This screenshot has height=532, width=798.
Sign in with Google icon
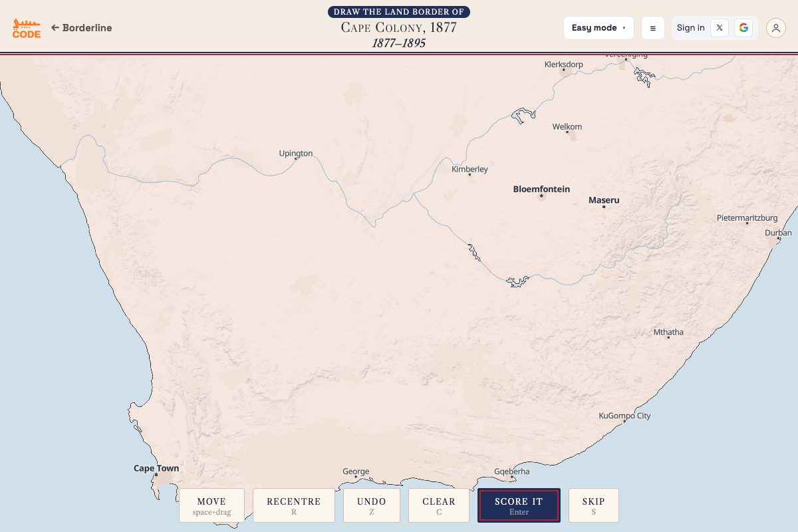(x=743, y=28)
